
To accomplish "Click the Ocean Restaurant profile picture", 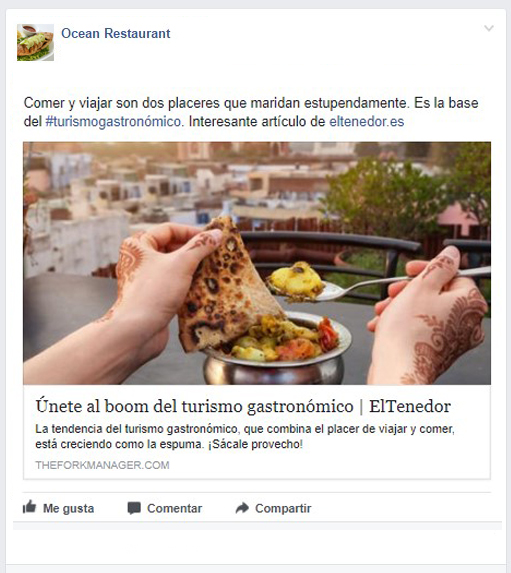I will pyautogui.click(x=35, y=42).
